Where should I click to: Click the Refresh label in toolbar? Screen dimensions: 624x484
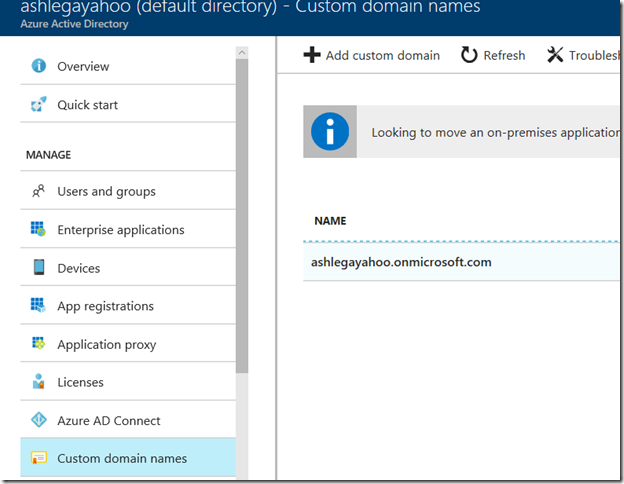coord(504,55)
